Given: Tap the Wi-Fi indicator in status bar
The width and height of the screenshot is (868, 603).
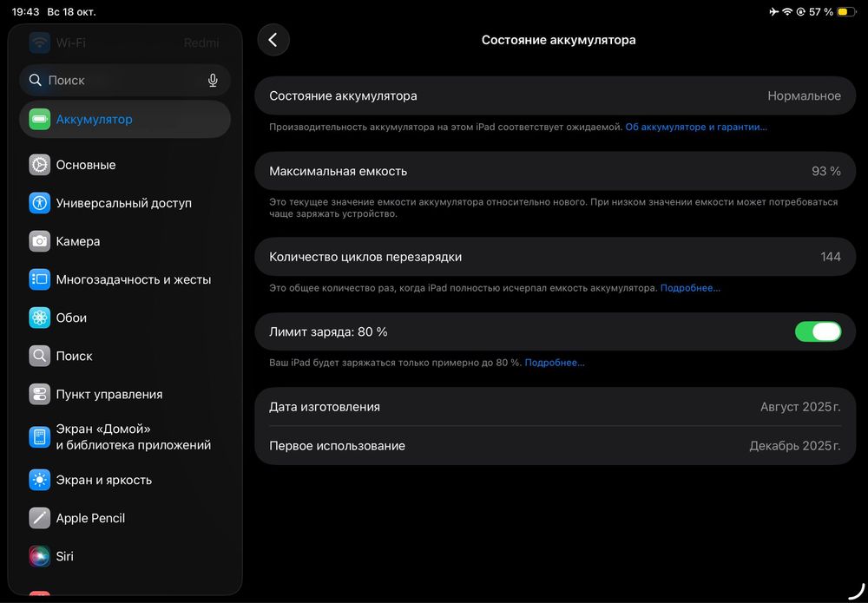Looking at the screenshot, I should (787, 11).
